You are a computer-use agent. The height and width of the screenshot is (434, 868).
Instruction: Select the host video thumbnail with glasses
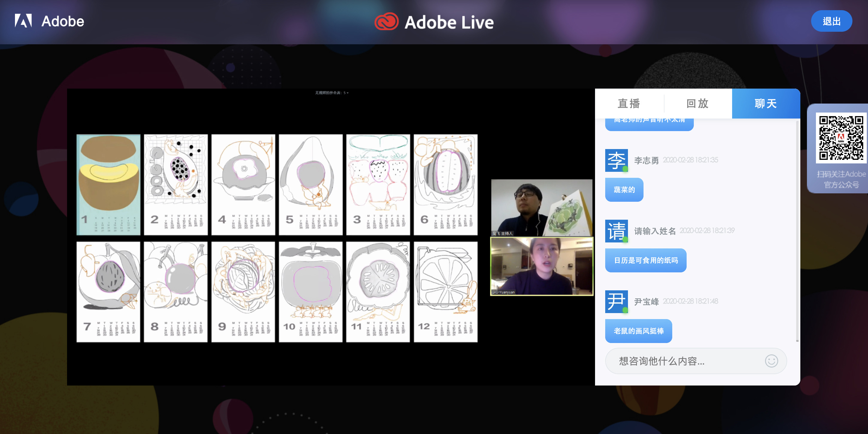541,207
